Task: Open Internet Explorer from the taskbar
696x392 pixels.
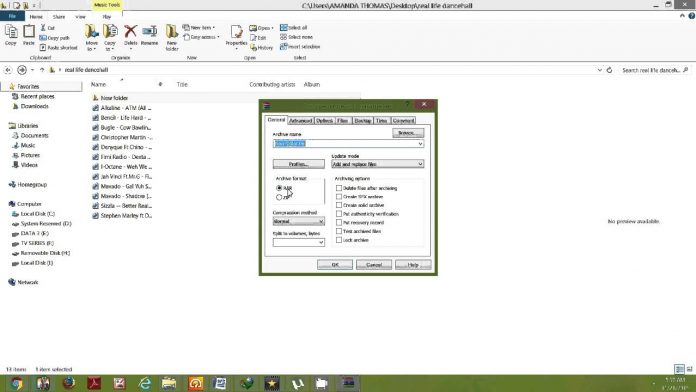Action: click(145, 383)
